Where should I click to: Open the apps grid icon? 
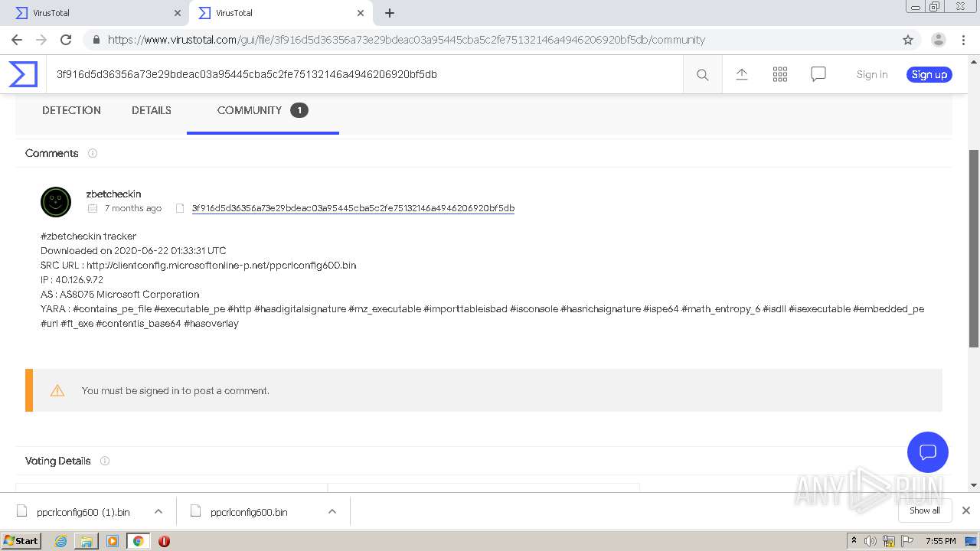(x=779, y=74)
